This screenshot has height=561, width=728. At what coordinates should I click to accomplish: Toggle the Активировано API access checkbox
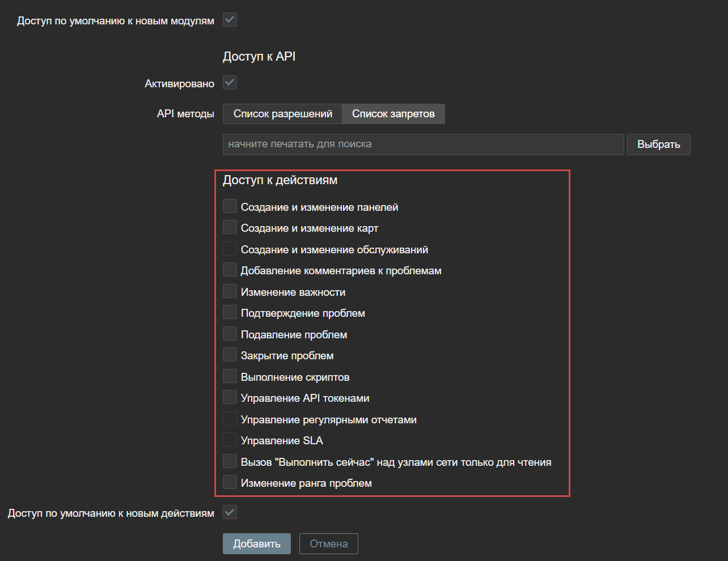(230, 83)
